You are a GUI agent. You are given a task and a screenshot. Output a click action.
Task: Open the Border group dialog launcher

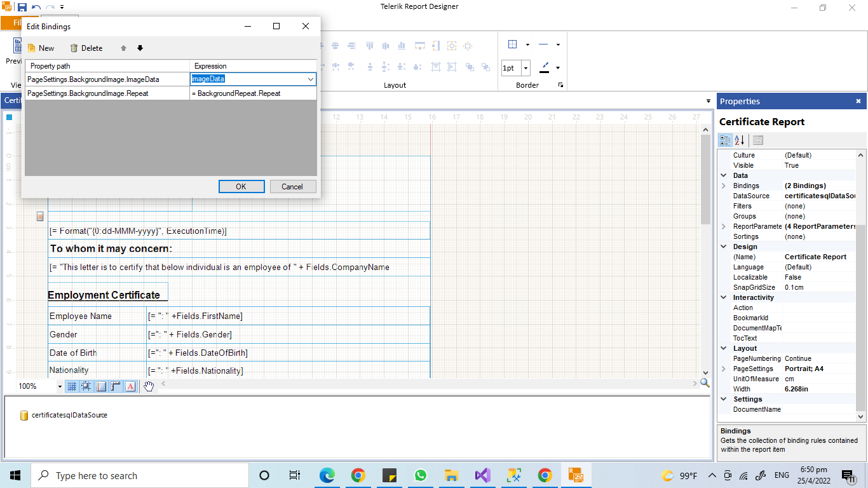pos(560,85)
